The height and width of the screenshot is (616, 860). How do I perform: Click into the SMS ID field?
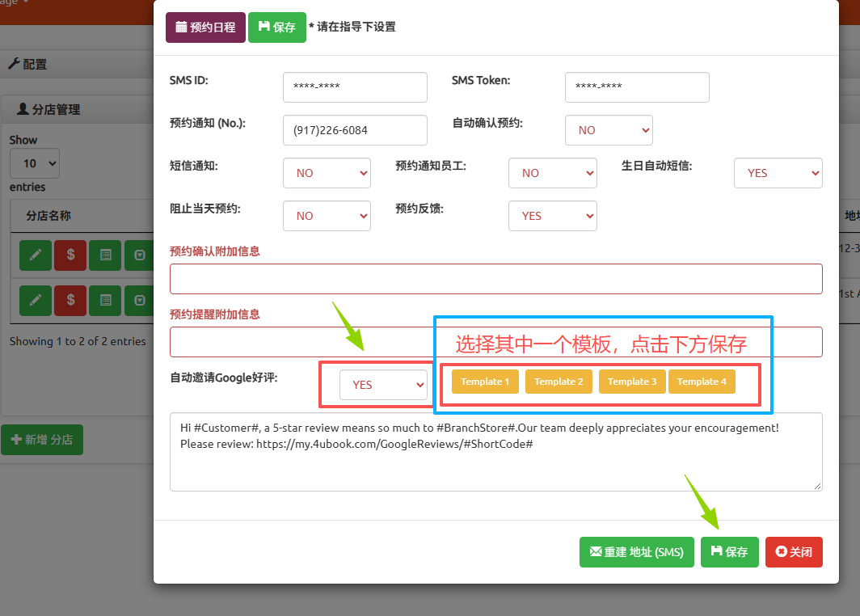355,87
